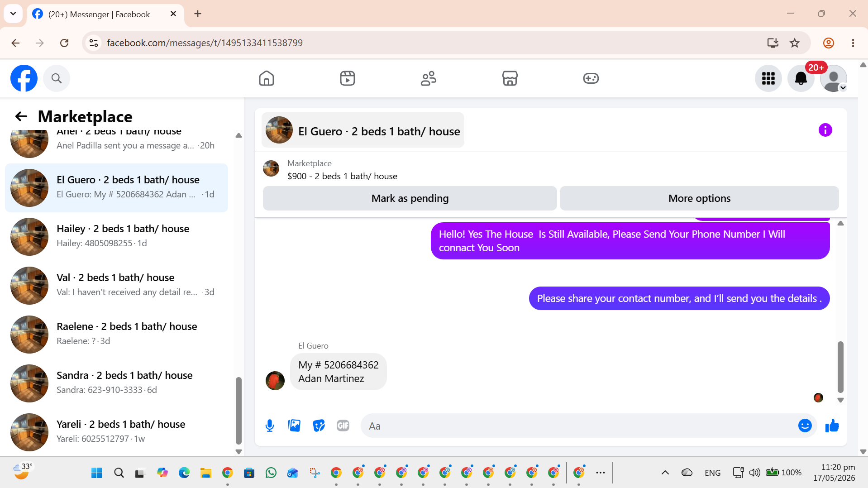The width and height of the screenshot is (868, 488).
Task: Click the chat list scrollbar thumb
Action: pyautogui.click(x=238, y=411)
